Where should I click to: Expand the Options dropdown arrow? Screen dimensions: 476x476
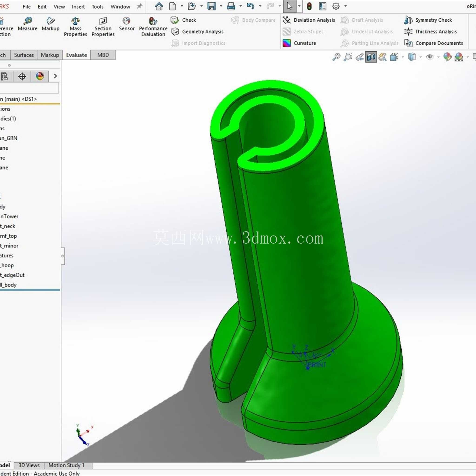[x=345, y=6]
